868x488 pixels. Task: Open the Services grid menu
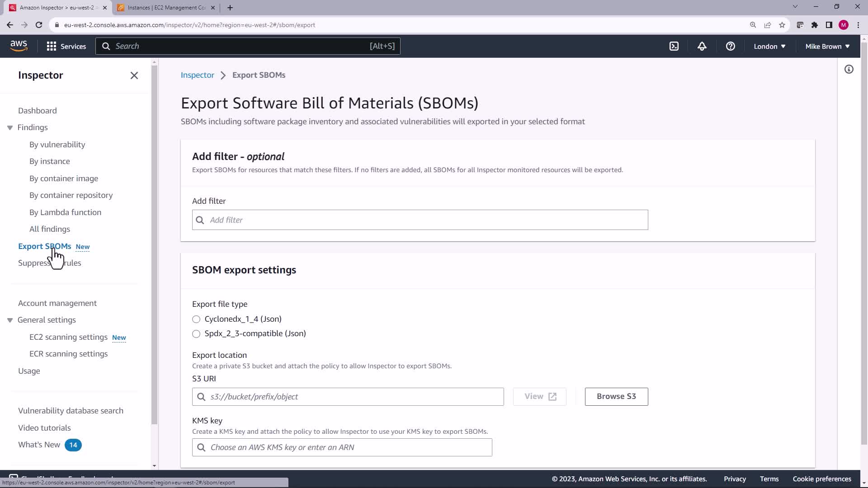tap(66, 46)
